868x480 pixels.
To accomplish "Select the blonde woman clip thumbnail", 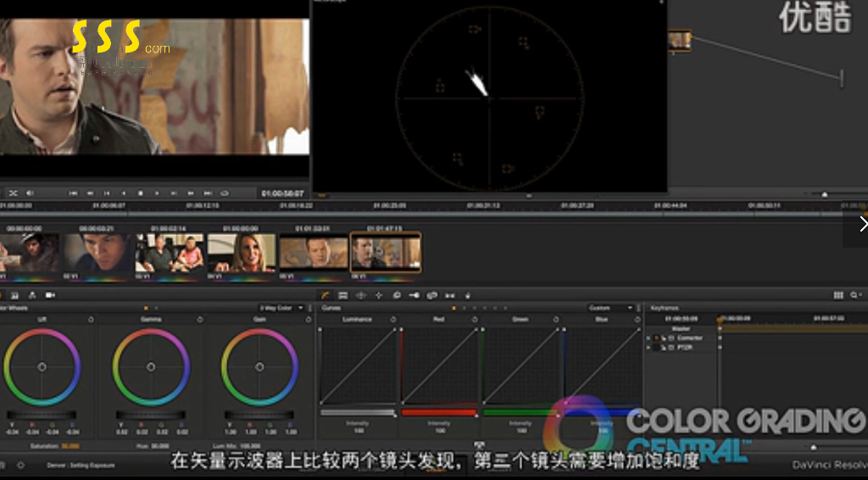I will point(242,253).
